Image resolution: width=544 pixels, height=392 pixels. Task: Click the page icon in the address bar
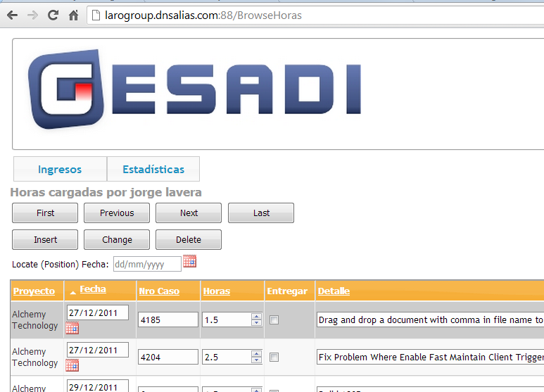point(96,15)
